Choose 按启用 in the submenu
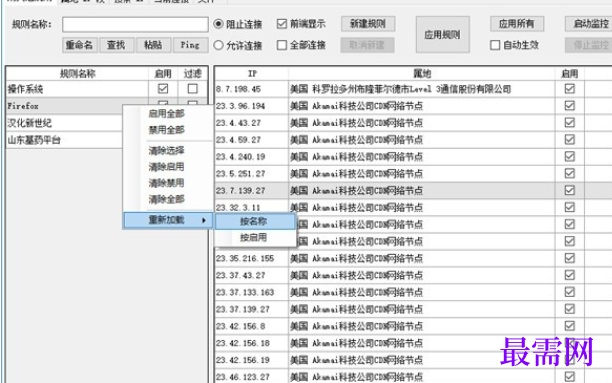 [x=255, y=237]
